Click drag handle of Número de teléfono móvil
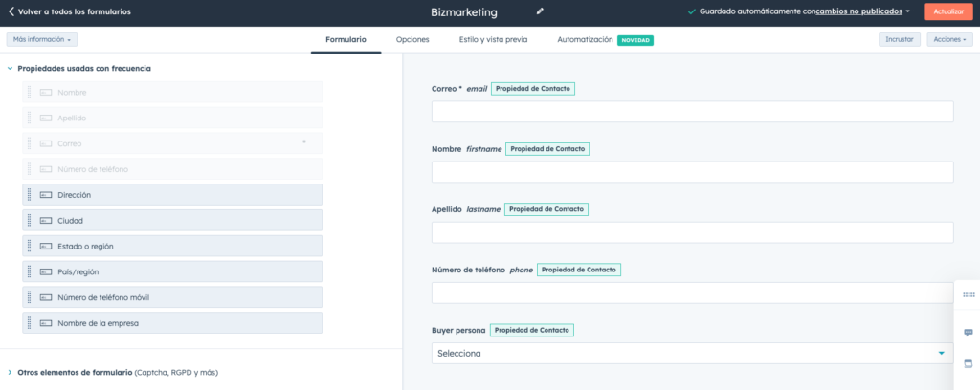 (x=30, y=297)
